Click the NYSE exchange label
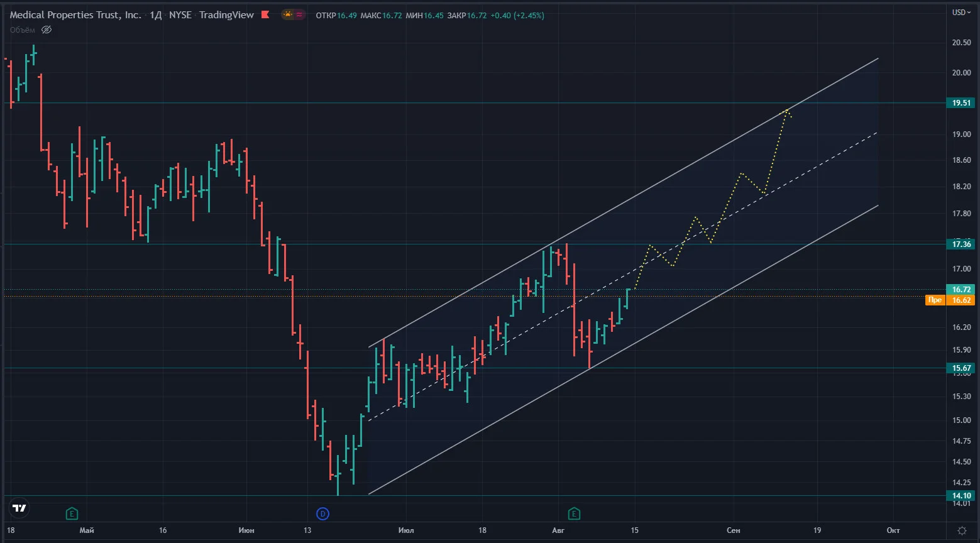Screen dimensions: 980x543 [180, 15]
